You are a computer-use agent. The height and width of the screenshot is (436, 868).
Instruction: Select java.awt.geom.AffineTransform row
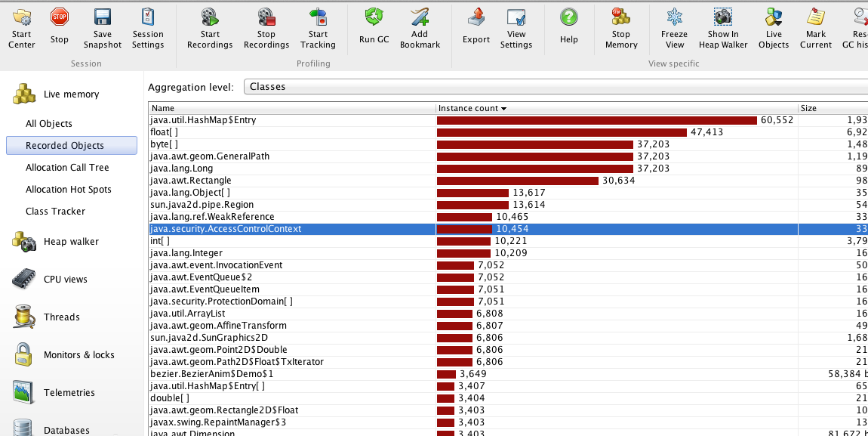508,325
